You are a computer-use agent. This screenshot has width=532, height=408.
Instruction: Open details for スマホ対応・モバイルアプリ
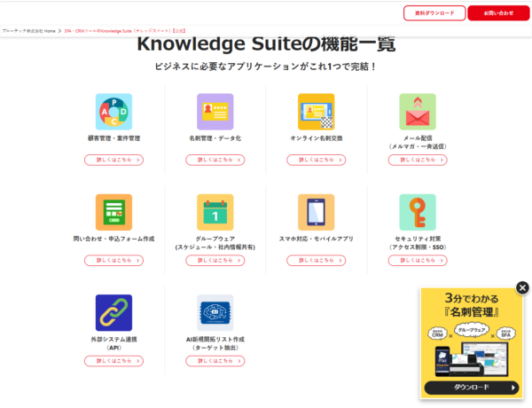point(317,261)
